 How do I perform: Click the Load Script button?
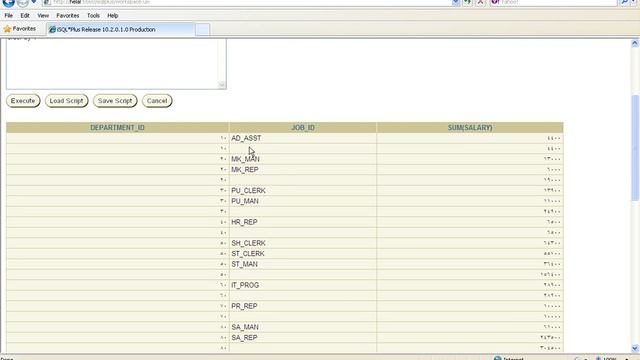click(67, 101)
